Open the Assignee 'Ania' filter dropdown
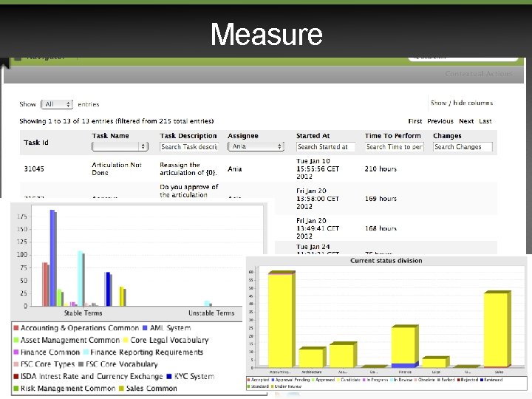 (256, 146)
